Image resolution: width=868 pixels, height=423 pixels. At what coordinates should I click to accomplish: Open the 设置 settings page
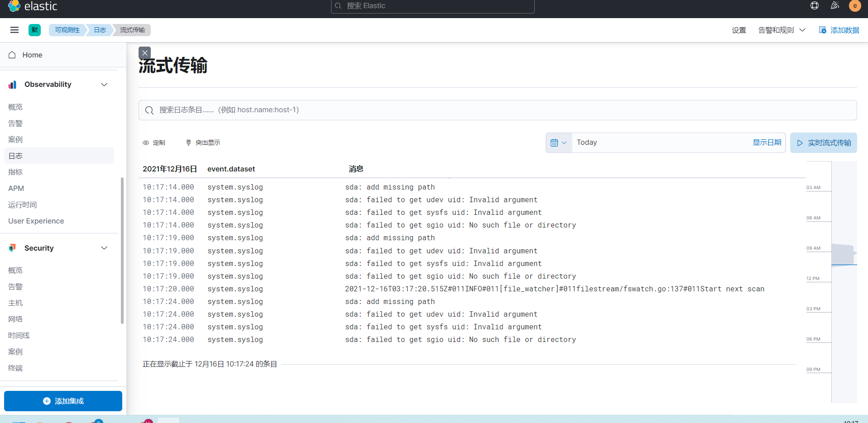pyautogui.click(x=739, y=30)
